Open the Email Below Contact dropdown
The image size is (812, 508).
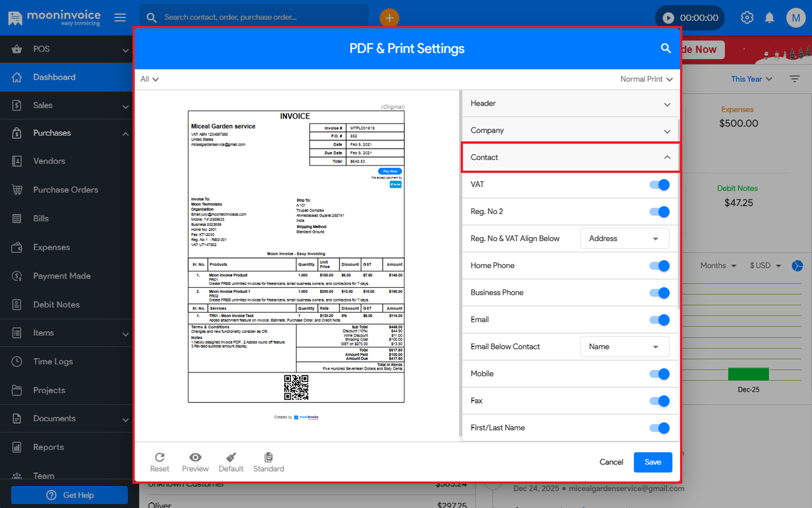(x=624, y=347)
